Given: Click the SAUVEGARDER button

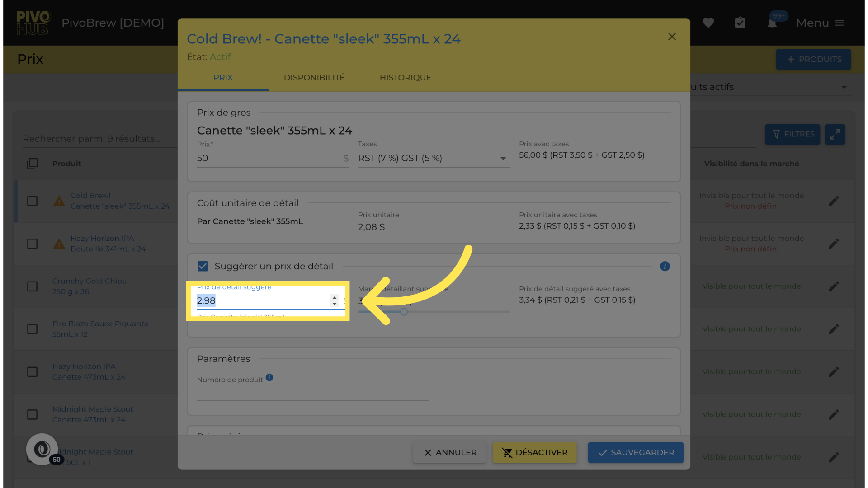Looking at the screenshot, I should tap(635, 452).
